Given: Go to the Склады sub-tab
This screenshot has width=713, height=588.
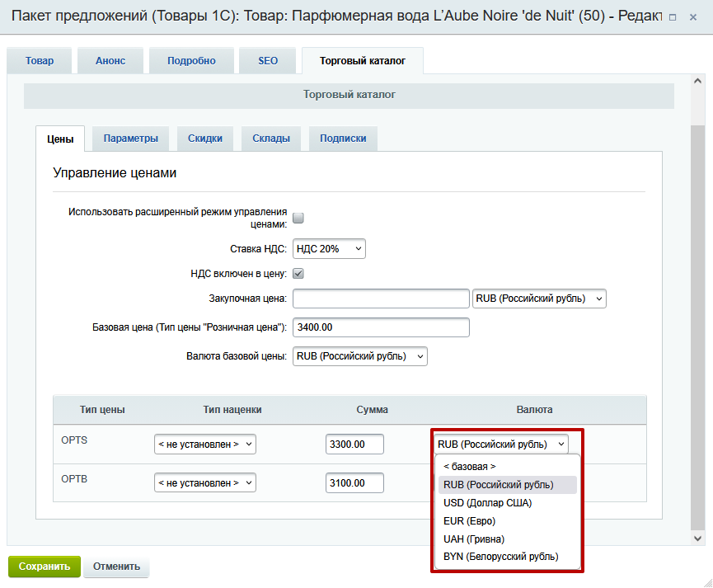Looking at the screenshot, I should pos(271,139).
